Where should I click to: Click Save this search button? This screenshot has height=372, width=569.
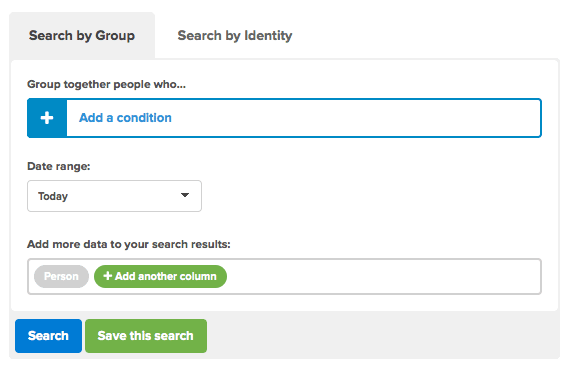click(146, 336)
